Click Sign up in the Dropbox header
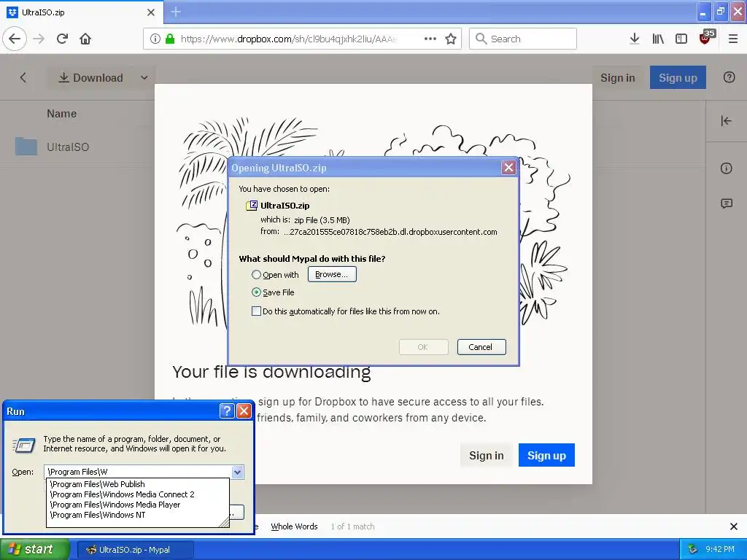Screen dimensions: 747x560 click(x=678, y=77)
